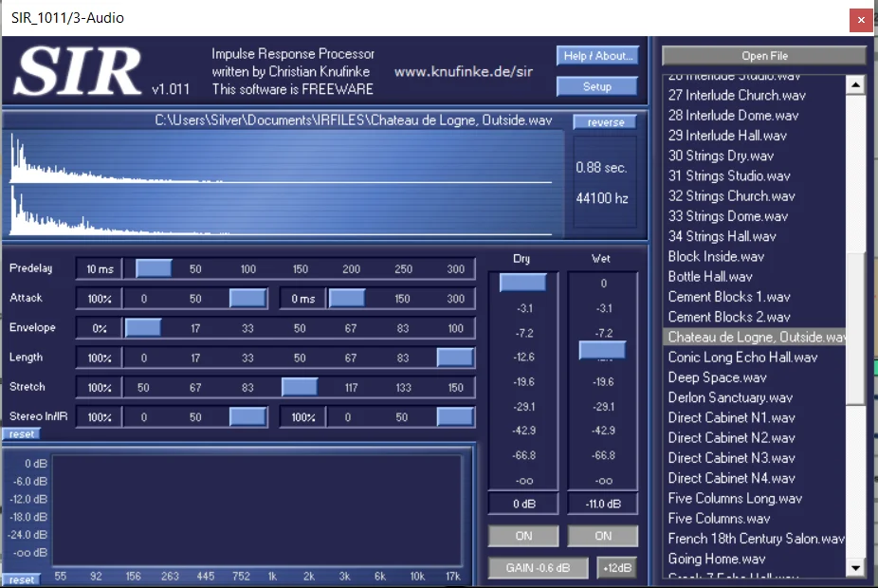
Task: Enable the +12dB gain boost
Action: 616,568
